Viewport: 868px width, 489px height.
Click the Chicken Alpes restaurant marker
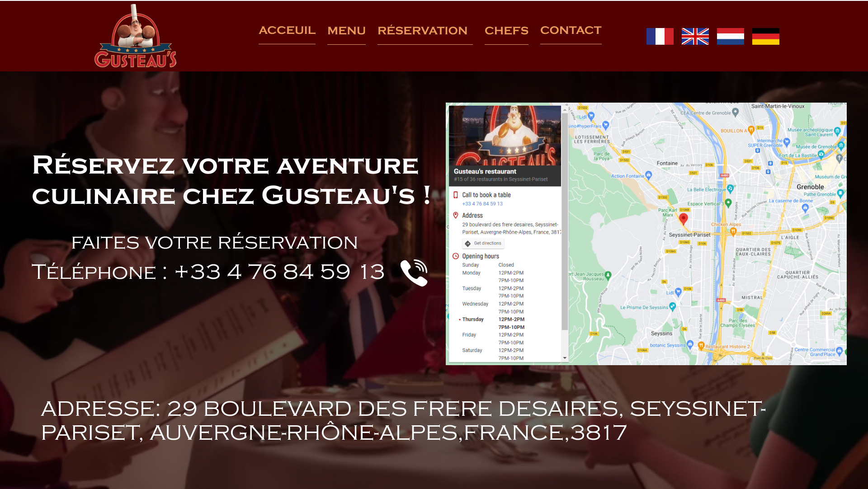(733, 231)
